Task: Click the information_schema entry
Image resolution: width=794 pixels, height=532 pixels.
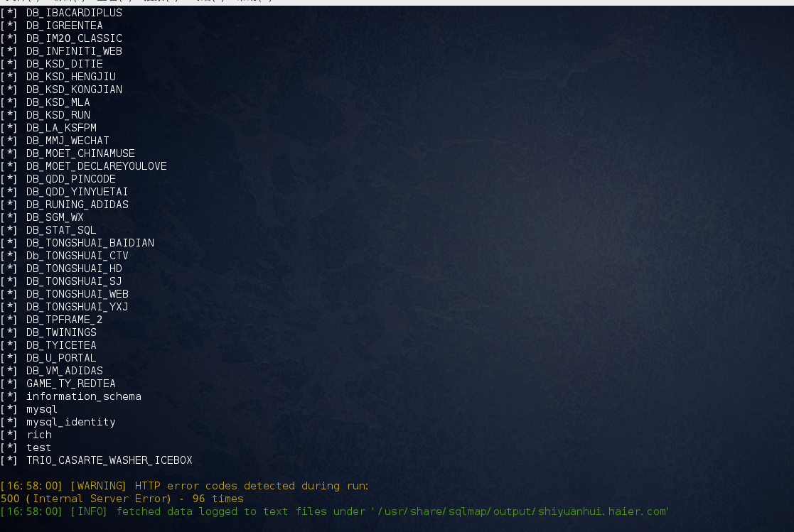Action: (x=84, y=396)
